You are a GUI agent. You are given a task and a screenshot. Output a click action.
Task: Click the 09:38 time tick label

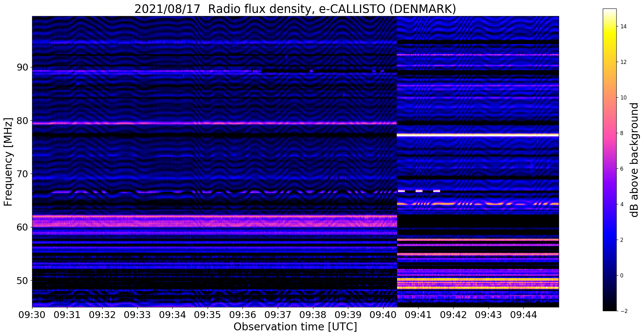pyautogui.click(x=313, y=315)
